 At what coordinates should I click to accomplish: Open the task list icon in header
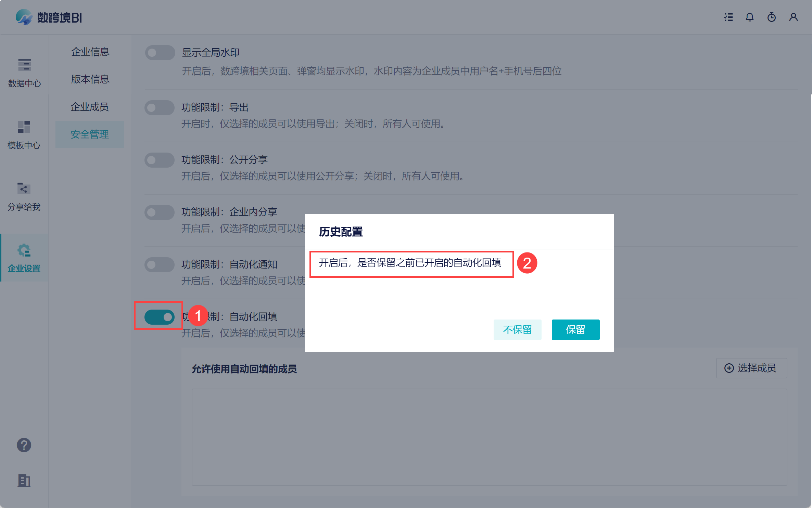click(728, 17)
